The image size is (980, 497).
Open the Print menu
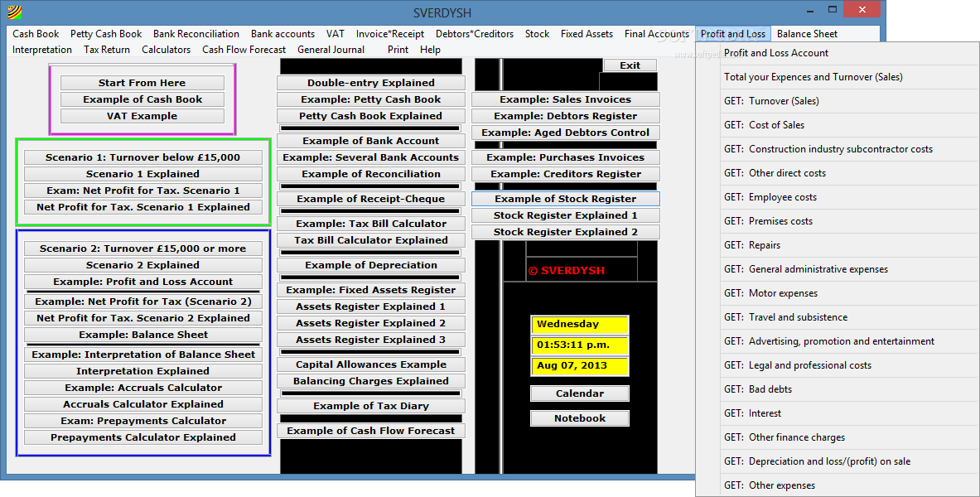pos(398,50)
